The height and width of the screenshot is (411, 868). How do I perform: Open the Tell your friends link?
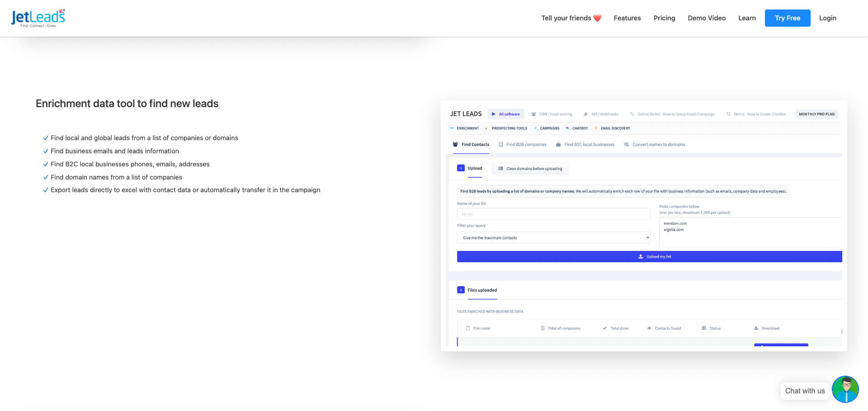[x=571, y=18]
